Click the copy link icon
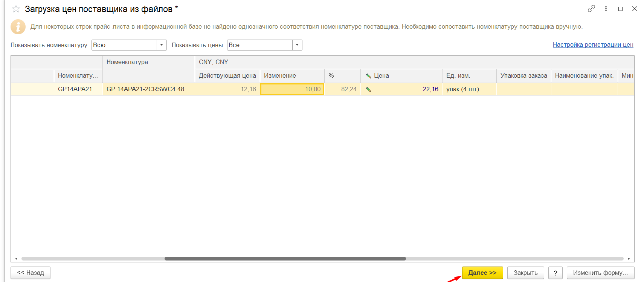The height and width of the screenshot is (282, 644). coord(591,9)
